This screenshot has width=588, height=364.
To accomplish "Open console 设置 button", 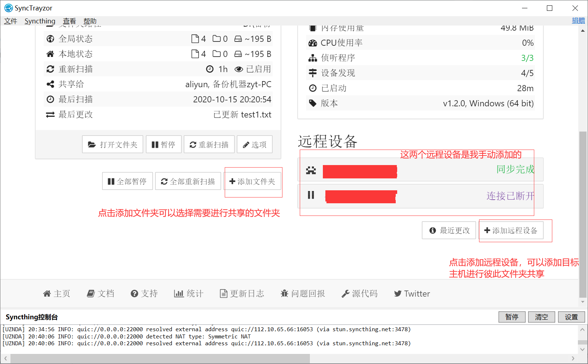I will [571, 317].
